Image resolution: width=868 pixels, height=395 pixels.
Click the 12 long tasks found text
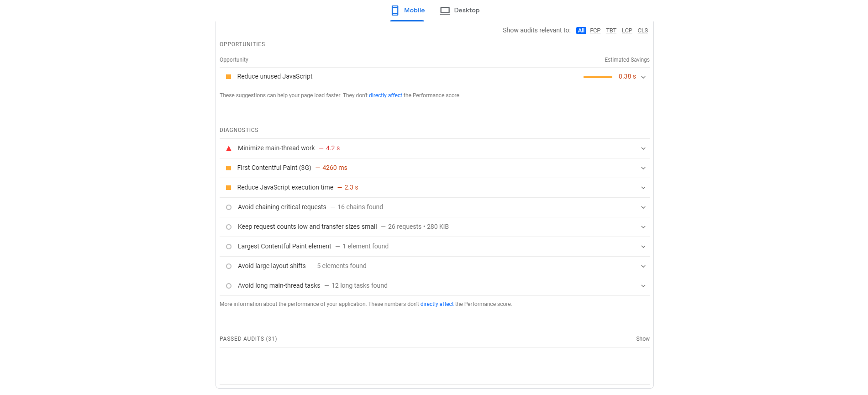(359, 285)
